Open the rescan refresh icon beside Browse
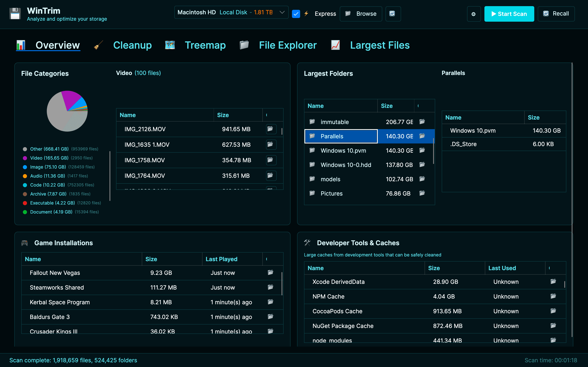588x367 pixels. (393, 14)
